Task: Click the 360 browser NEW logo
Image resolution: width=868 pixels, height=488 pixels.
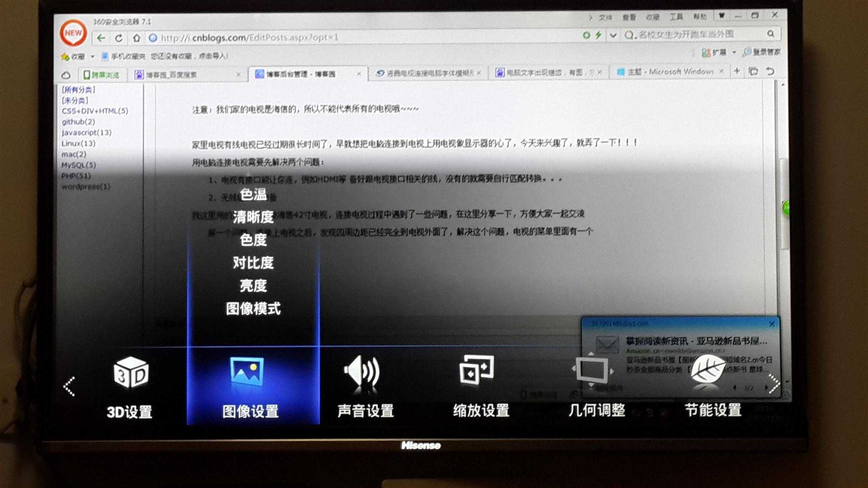Action: coord(73,33)
